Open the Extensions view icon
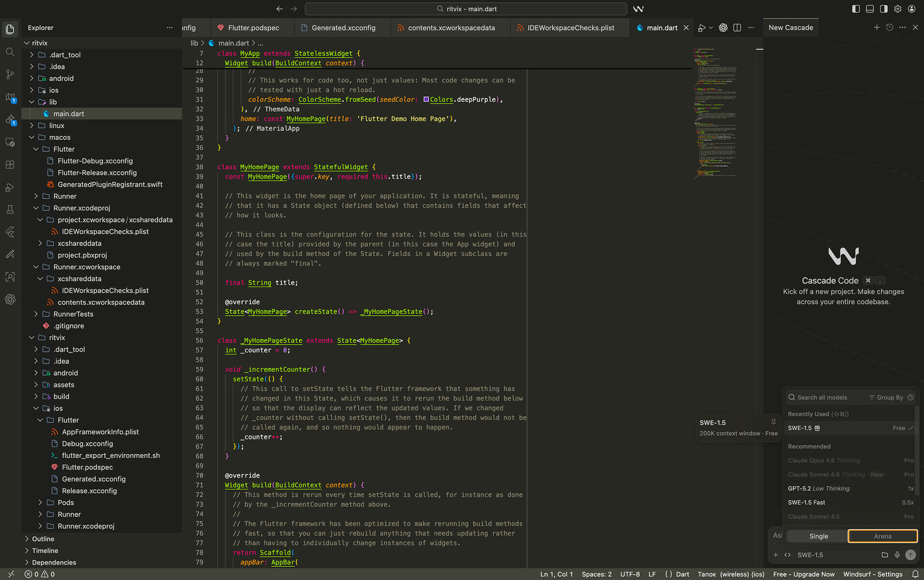 click(10, 165)
